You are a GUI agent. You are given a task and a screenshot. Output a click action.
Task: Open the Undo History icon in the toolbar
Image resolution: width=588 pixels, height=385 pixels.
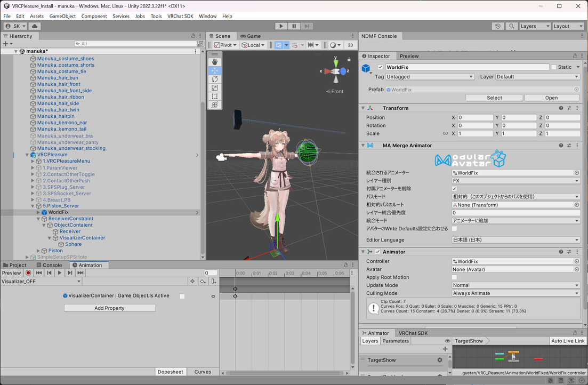[x=497, y=26]
